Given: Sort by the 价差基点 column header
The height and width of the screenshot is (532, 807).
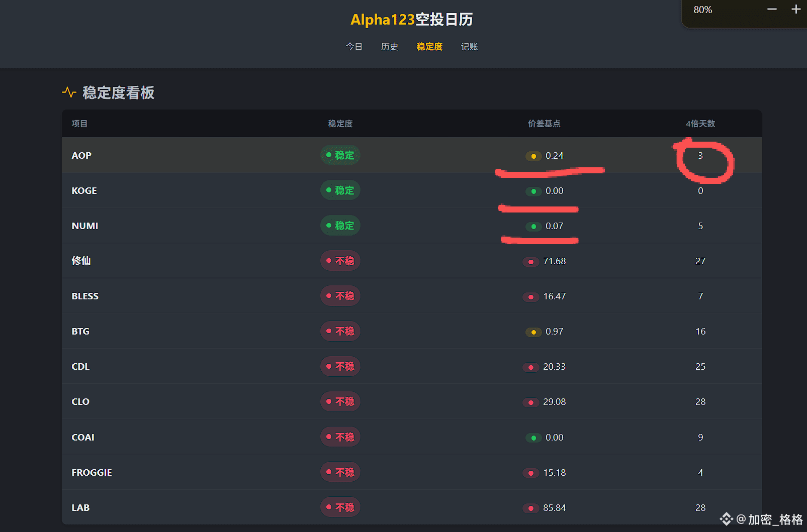Looking at the screenshot, I should (x=544, y=124).
